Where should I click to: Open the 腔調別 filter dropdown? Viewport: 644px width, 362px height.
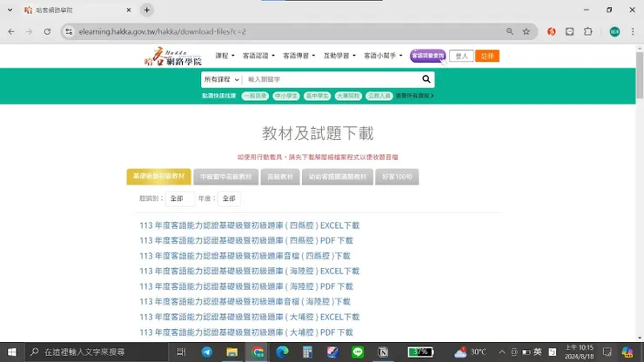pyautogui.click(x=179, y=198)
